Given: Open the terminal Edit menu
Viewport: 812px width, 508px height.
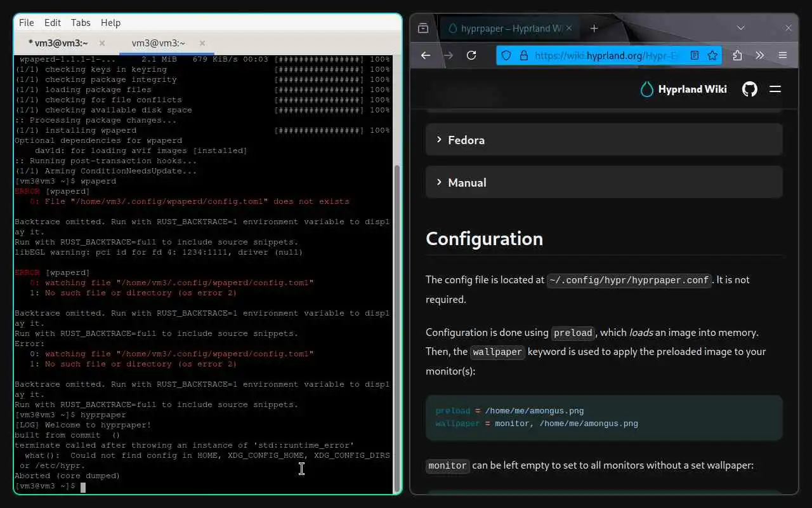Looking at the screenshot, I should coord(53,22).
